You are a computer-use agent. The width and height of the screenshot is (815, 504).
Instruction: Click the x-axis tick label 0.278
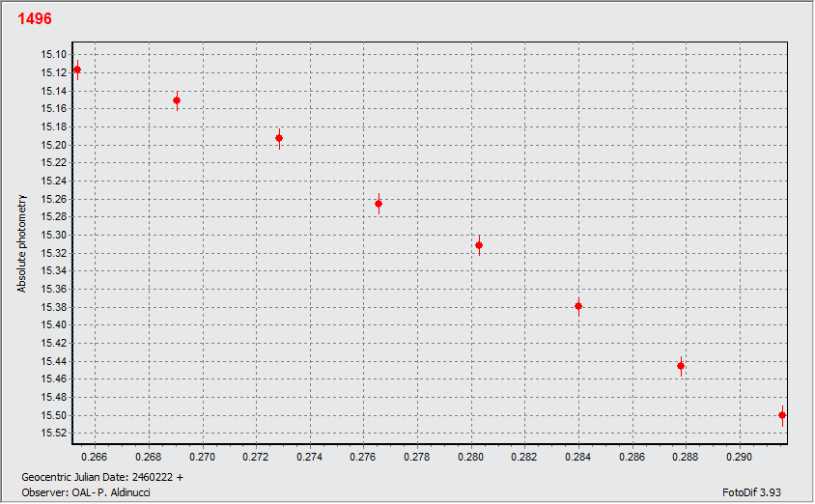coord(417,458)
